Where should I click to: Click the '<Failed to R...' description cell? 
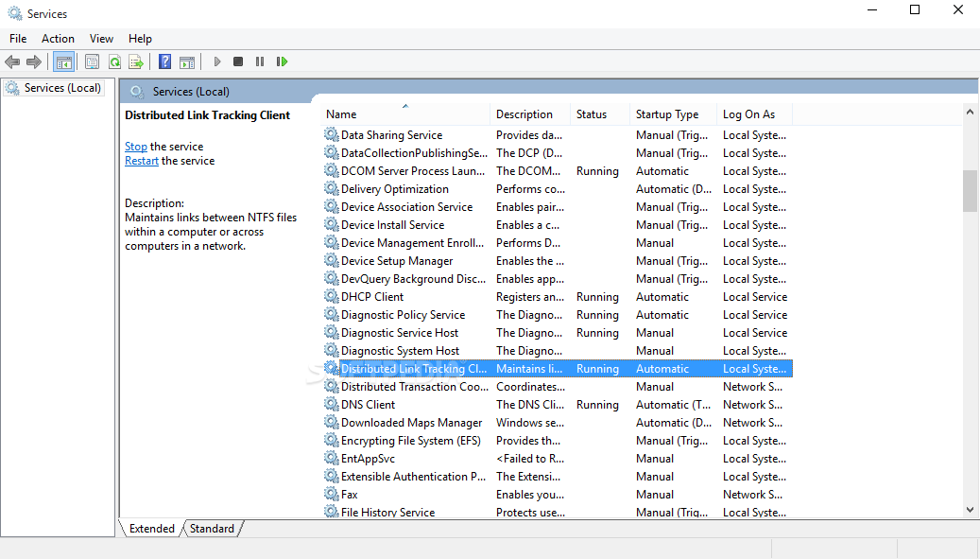(530, 459)
